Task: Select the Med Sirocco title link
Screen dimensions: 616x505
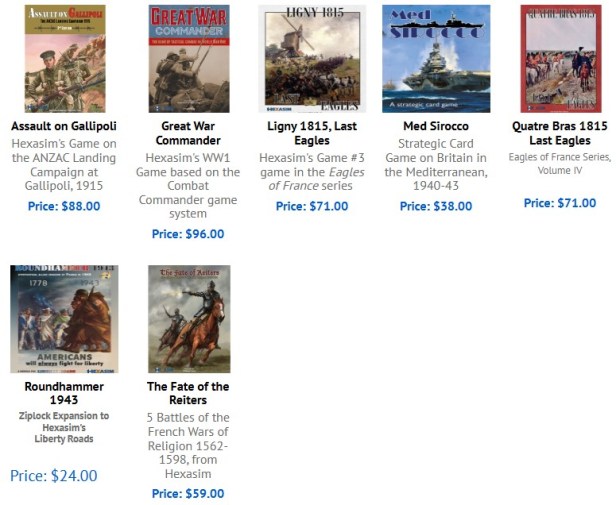Action: (x=436, y=126)
